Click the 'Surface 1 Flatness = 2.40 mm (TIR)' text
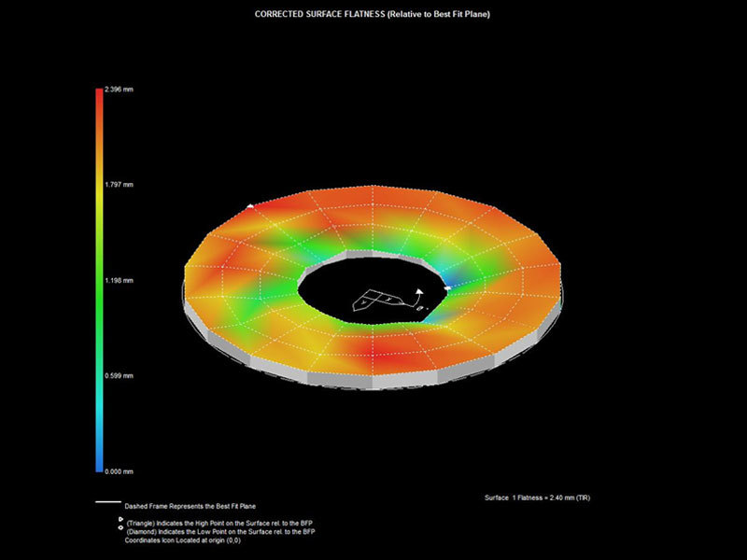The image size is (747, 560). pyautogui.click(x=537, y=497)
